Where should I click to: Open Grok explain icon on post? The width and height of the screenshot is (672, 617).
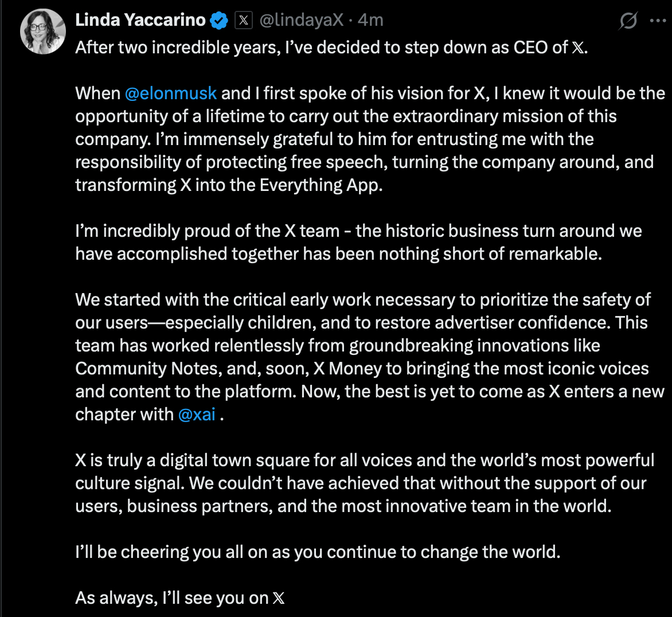[x=628, y=21]
